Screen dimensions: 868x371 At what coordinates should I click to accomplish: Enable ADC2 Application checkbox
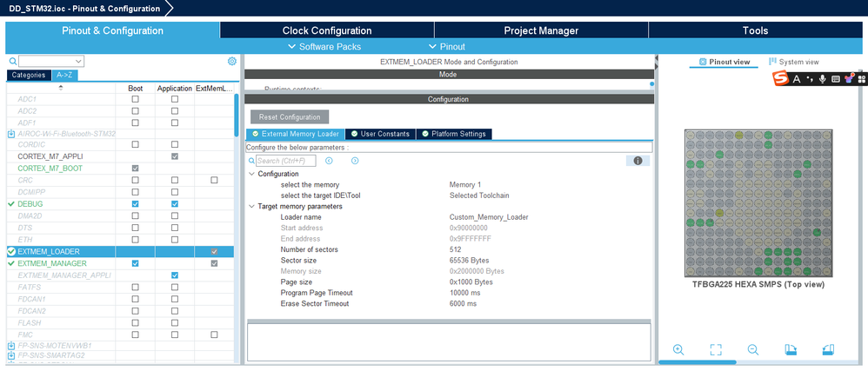click(x=175, y=111)
